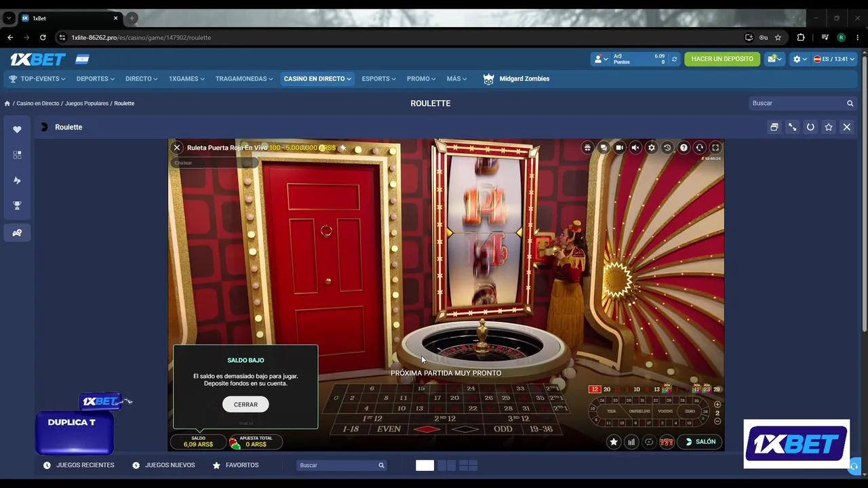The image size is (868, 488).
Task: Go to Juegos Populares breadcrumb
Action: (87, 104)
